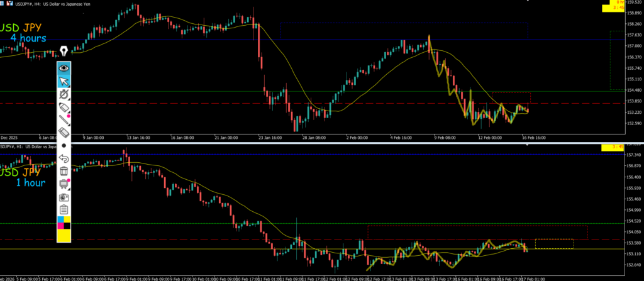The image size is (644, 281).
Task: Pick the large yellow color swatch
Action: 64,235
